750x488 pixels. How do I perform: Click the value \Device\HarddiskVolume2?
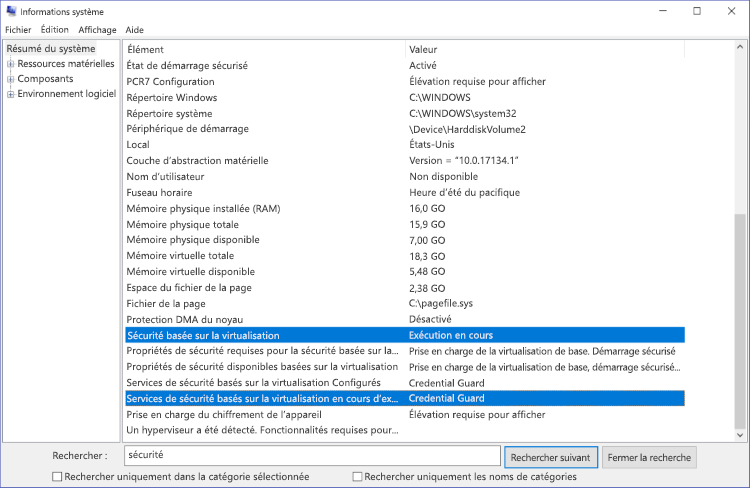coord(467,129)
